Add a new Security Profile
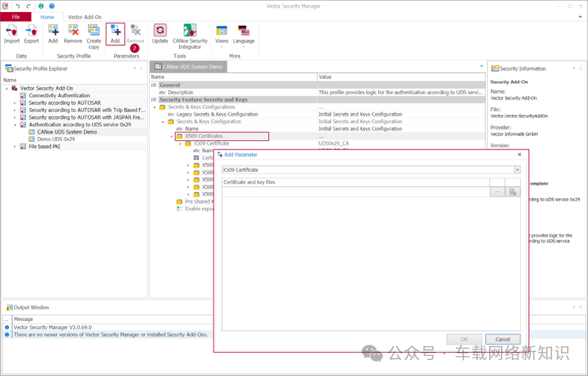 [x=53, y=35]
